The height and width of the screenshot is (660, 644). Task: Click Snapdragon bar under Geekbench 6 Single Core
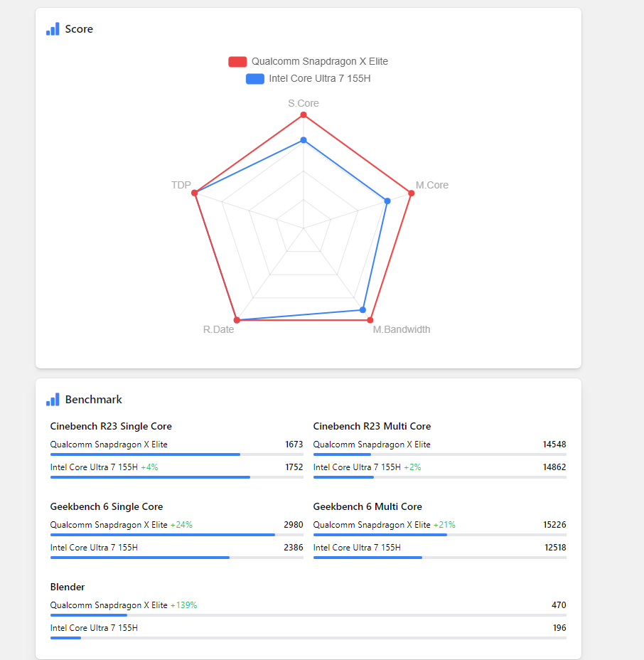pyautogui.click(x=177, y=535)
